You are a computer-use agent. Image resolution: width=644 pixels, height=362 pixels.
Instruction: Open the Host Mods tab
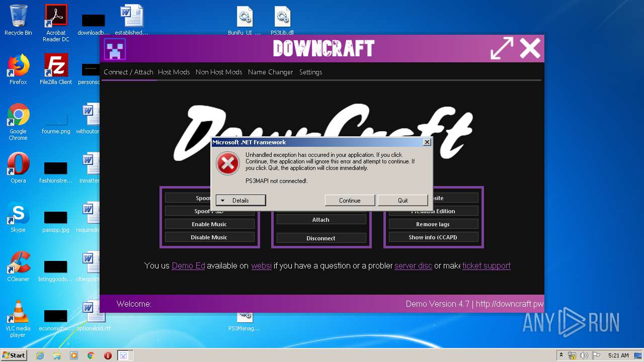click(x=174, y=72)
